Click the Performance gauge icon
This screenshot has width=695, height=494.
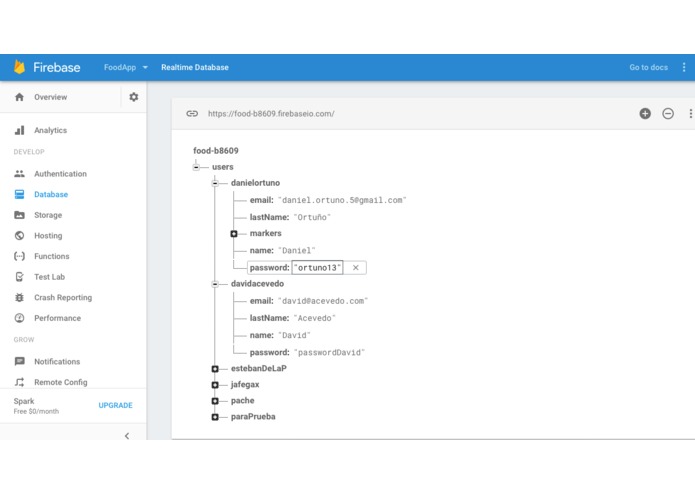(19, 318)
